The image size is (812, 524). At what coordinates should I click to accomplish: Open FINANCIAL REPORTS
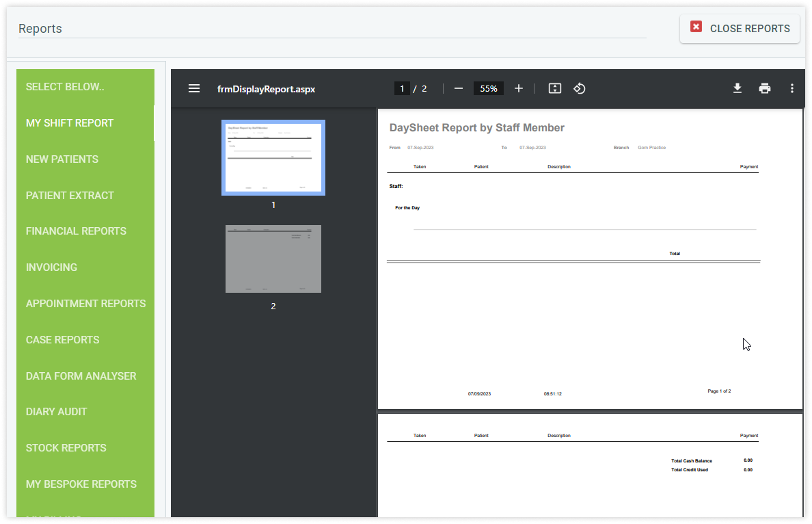click(85, 231)
